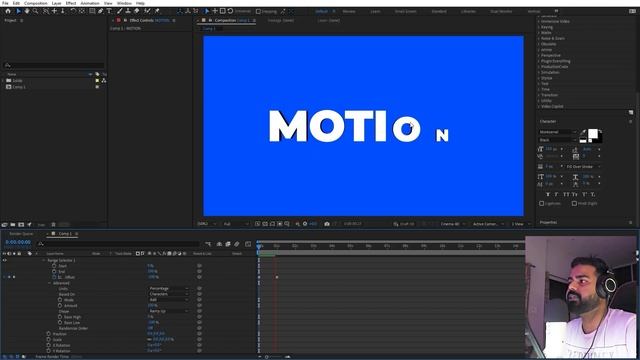Open the Animation menu
The width and height of the screenshot is (640, 360).
90,3
